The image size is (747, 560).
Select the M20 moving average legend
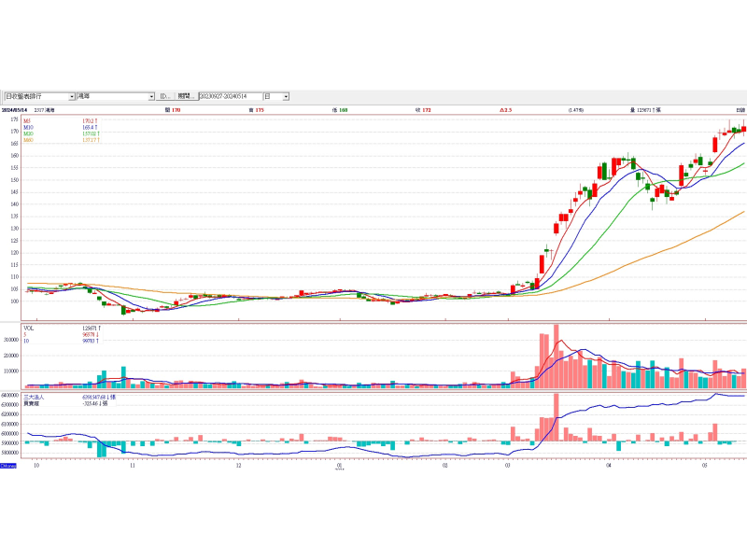28,133
